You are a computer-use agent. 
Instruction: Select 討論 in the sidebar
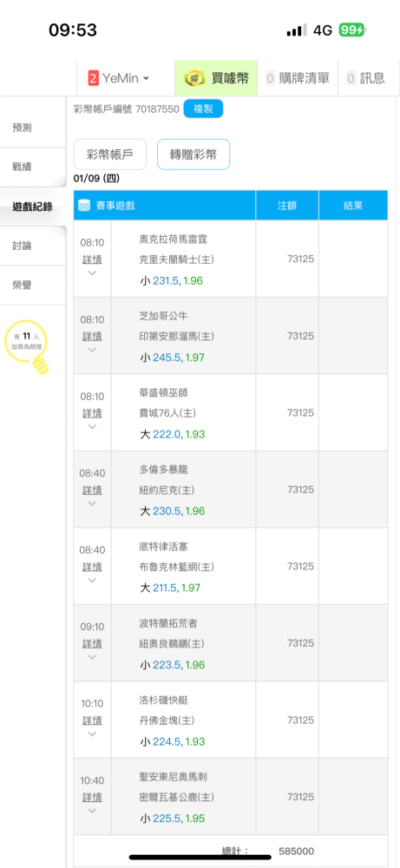coord(23,246)
